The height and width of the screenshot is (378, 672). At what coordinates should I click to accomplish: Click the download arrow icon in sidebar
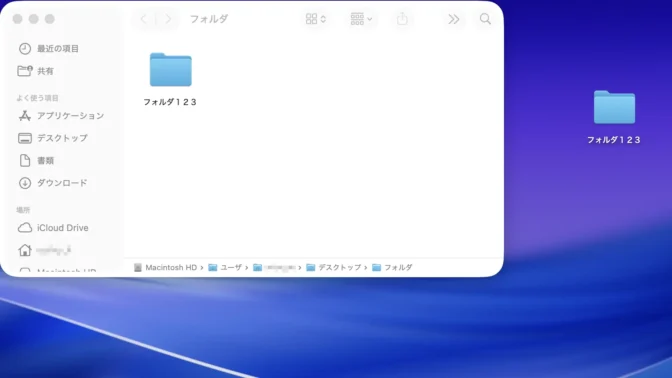[x=25, y=183]
